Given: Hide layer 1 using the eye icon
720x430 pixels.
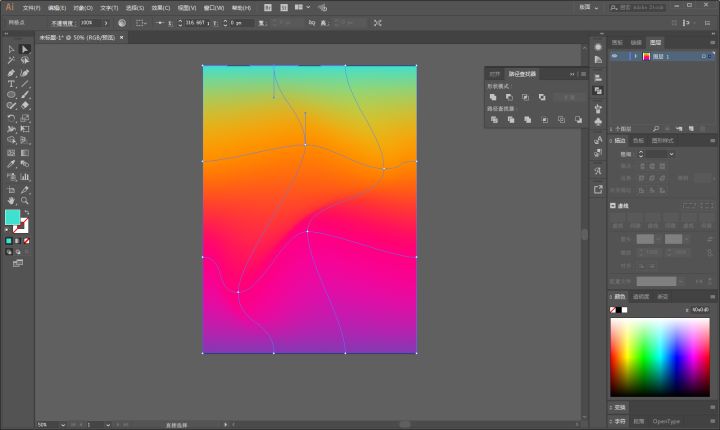Looking at the screenshot, I should point(614,57).
